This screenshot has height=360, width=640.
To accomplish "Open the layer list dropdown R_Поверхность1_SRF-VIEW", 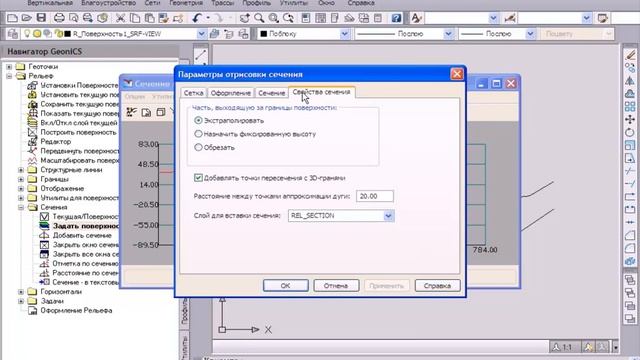I will 201,34.
